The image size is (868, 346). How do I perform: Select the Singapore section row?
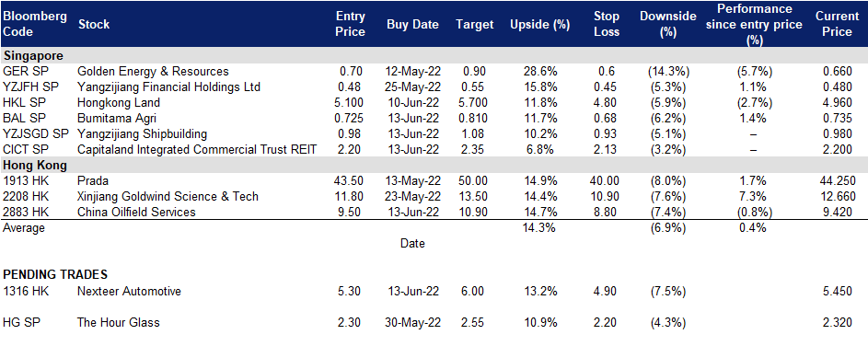(434, 55)
